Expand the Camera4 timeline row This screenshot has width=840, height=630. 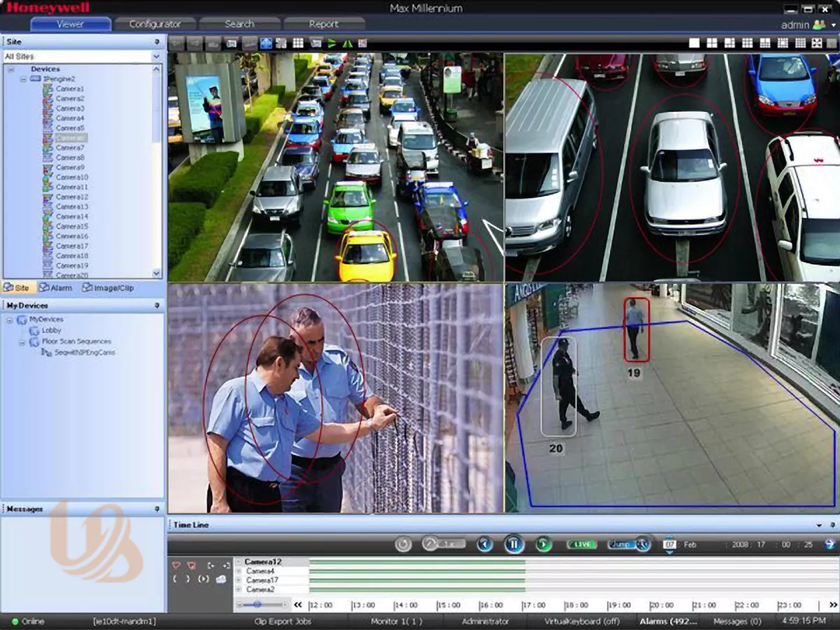click(238, 571)
